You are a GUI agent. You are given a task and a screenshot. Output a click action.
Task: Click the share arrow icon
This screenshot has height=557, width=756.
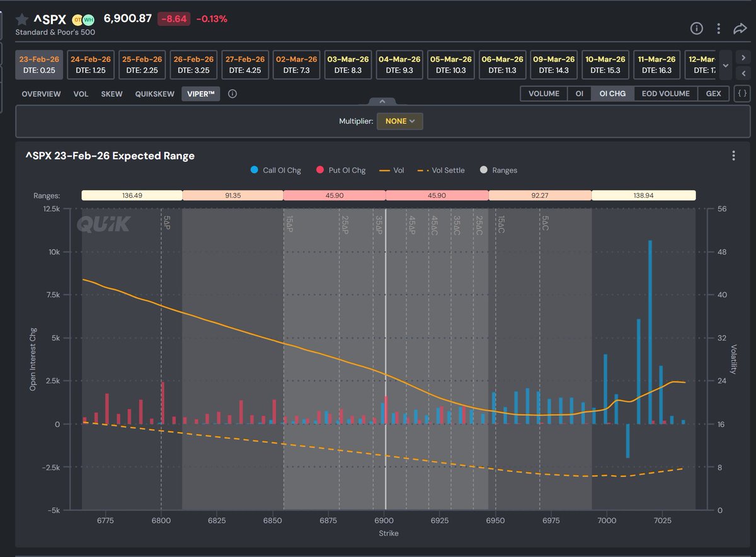click(x=740, y=28)
